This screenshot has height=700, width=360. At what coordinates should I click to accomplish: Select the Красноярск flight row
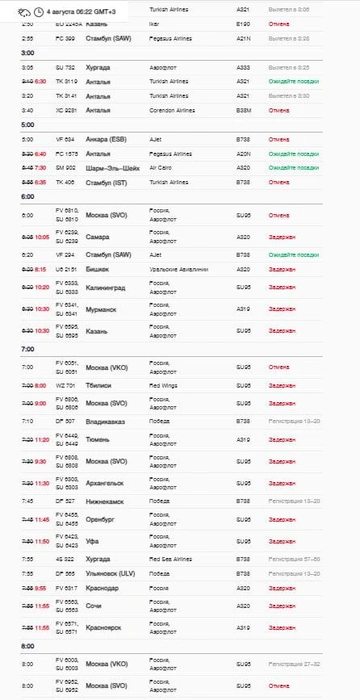point(172,628)
